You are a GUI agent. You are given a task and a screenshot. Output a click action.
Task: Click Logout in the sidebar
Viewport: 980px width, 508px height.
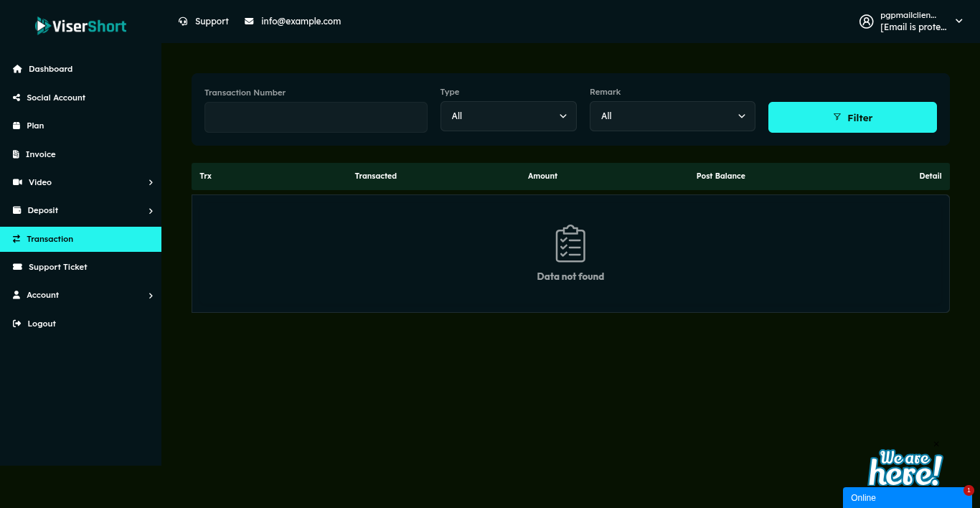pyautogui.click(x=41, y=324)
